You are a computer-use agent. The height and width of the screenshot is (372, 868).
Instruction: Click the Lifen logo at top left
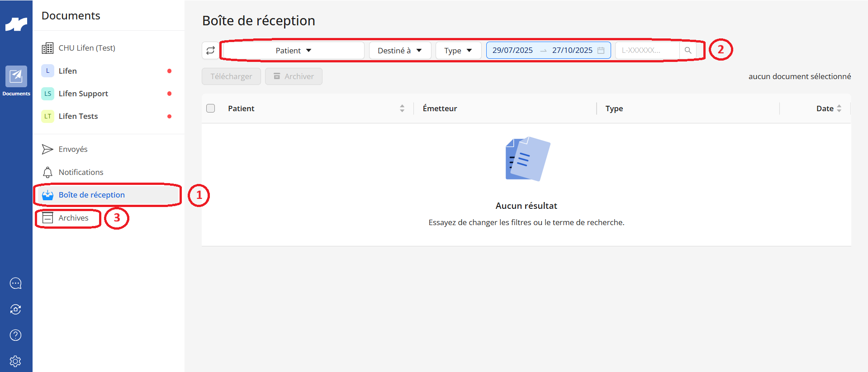16,24
